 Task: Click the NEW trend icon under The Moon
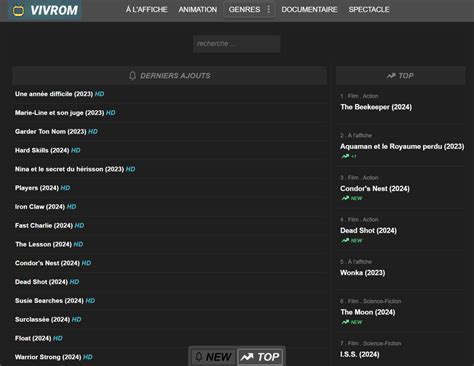345,322
